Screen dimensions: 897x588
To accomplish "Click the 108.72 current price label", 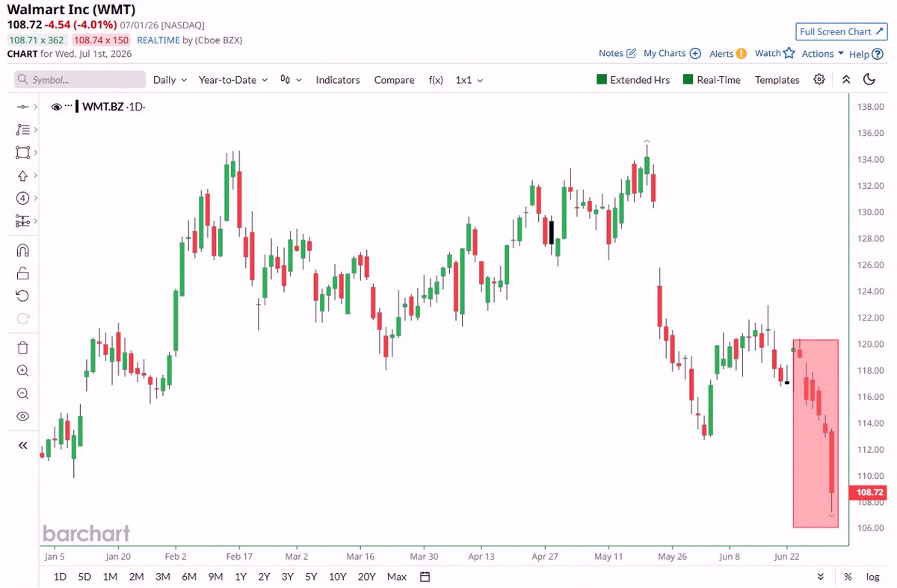I will 867,492.
